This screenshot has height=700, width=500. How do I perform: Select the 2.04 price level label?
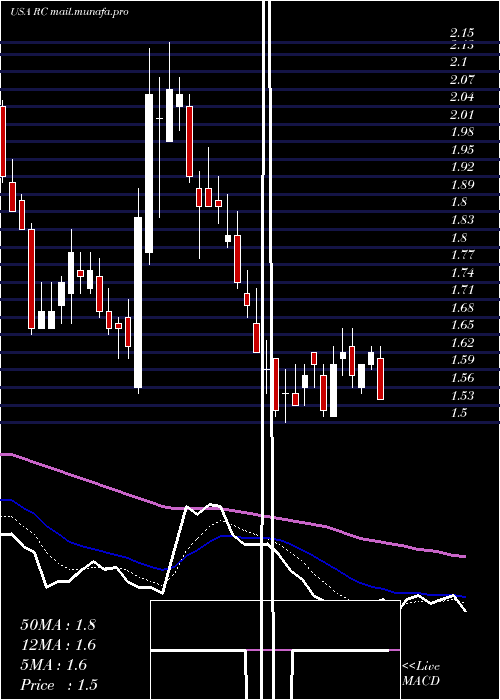coord(462,97)
